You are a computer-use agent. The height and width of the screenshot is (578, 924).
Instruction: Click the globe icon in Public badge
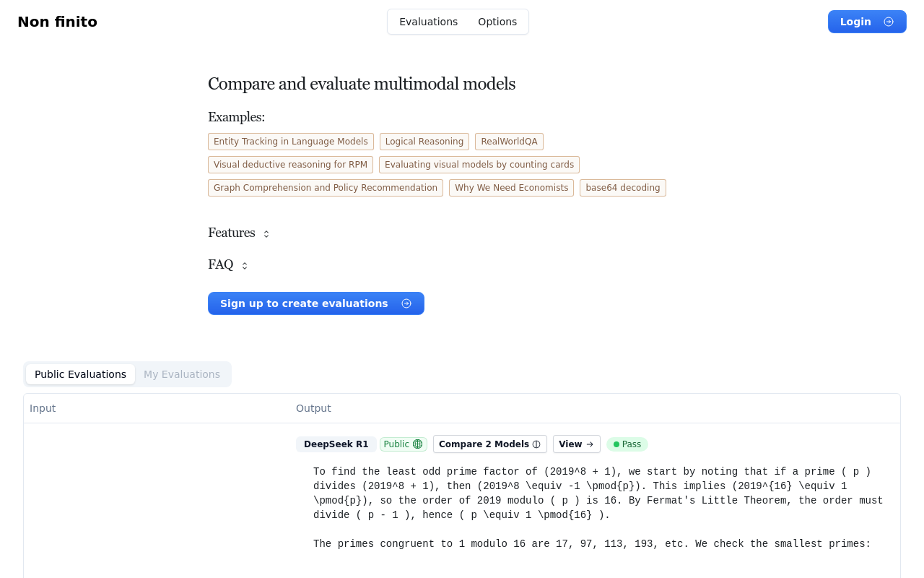(x=417, y=444)
